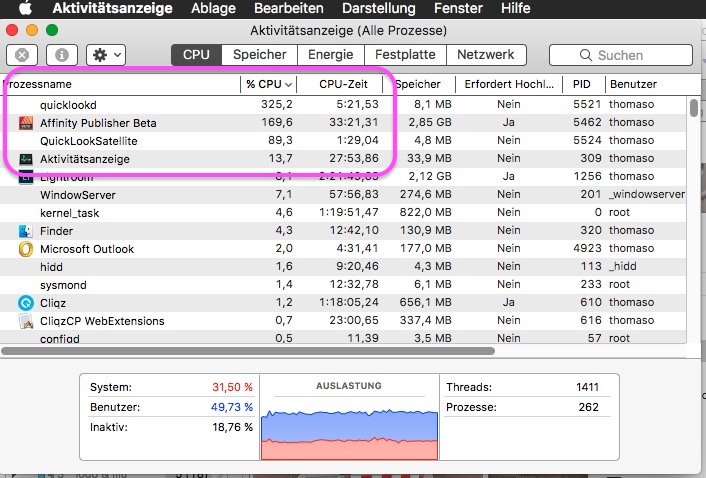
Task: Click the Threads count 1411
Action: [x=587, y=387]
